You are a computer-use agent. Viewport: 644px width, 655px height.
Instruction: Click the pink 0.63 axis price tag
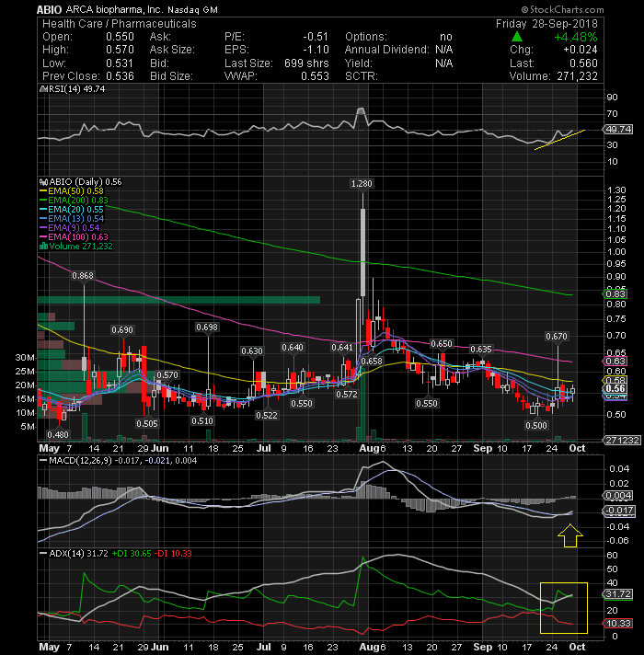615,361
